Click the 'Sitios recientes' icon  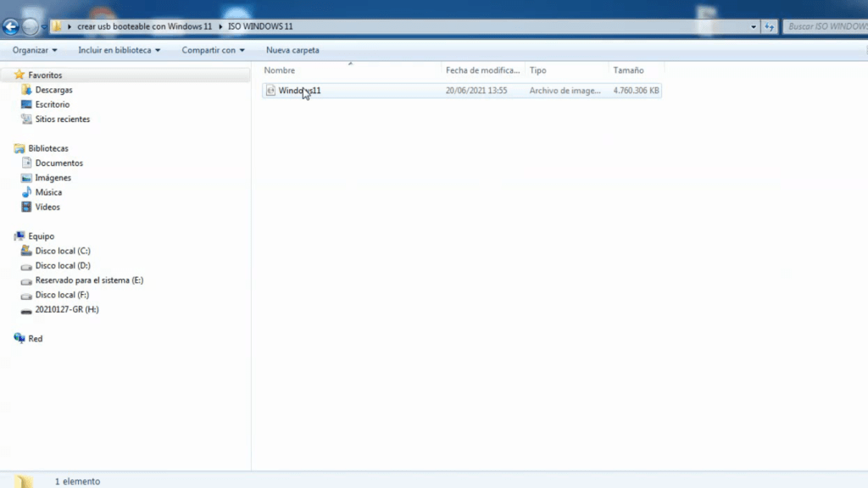[x=26, y=119]
